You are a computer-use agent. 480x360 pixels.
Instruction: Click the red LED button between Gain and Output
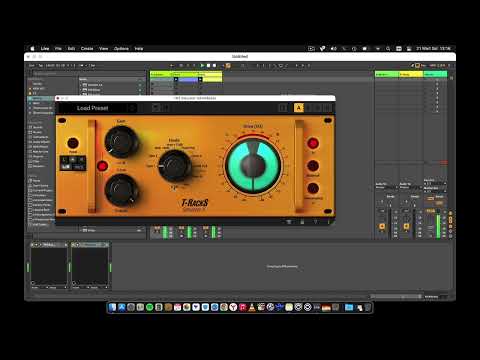tap(102, 166)
